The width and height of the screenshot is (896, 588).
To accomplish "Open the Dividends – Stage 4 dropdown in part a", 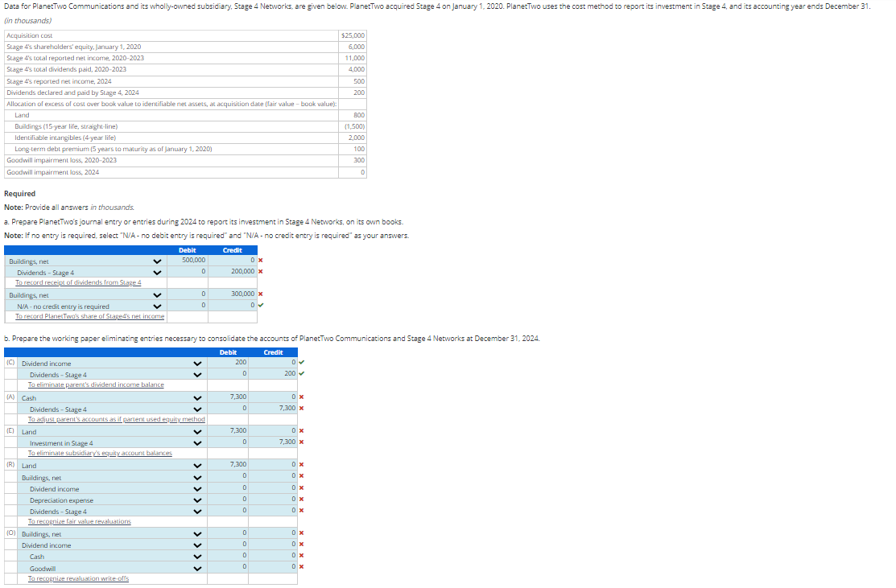I will tap(85, 273).
